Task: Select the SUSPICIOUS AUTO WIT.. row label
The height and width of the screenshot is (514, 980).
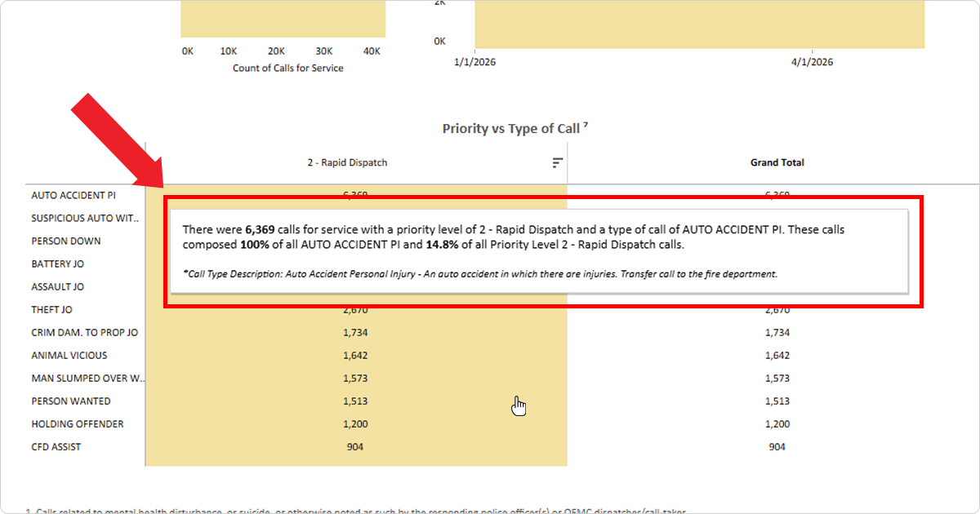Action: pos(85,219)
